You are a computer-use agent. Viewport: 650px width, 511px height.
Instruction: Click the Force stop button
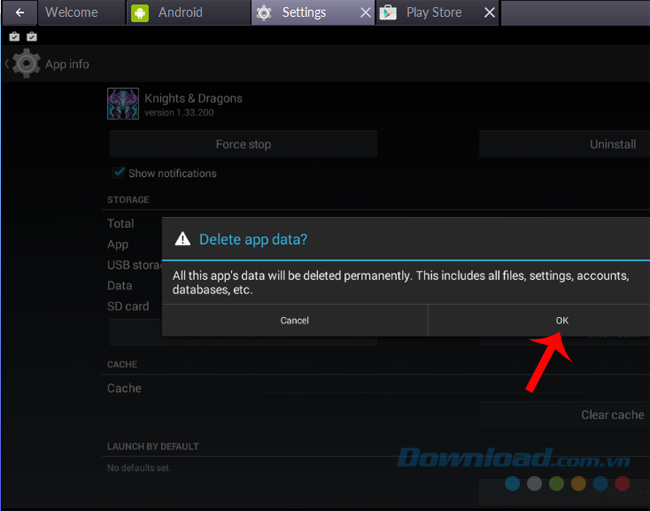(243, 144)
